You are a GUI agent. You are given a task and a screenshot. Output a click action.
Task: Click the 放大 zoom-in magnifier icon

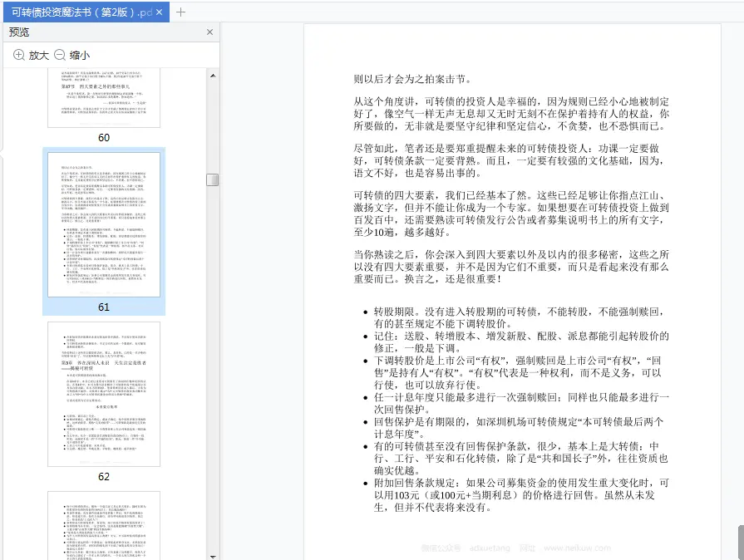(x=18, y=55)
